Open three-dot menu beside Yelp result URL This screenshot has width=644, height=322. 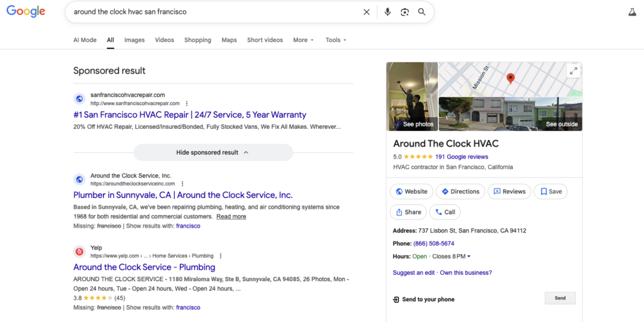point(221,256)
